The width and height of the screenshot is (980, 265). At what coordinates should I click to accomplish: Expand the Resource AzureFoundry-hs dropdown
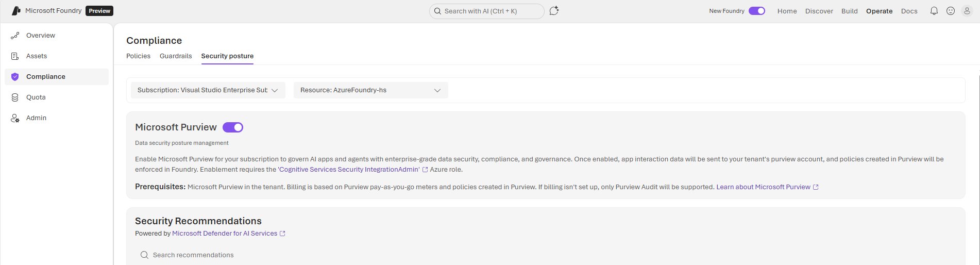[x=370, y=90]
